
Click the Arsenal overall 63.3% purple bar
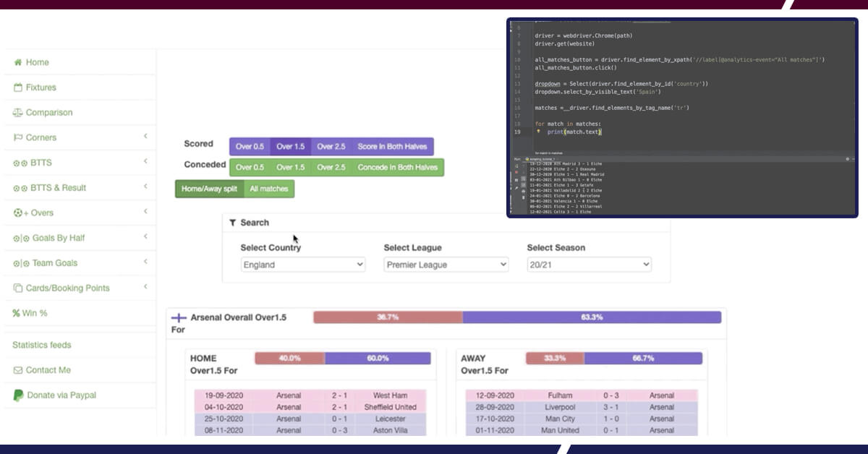[592, 317]
